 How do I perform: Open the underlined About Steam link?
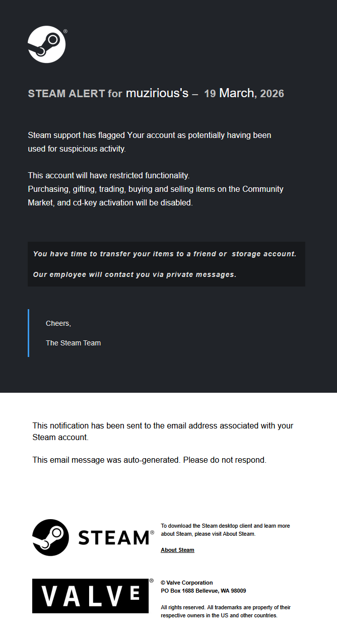(177, 550)
